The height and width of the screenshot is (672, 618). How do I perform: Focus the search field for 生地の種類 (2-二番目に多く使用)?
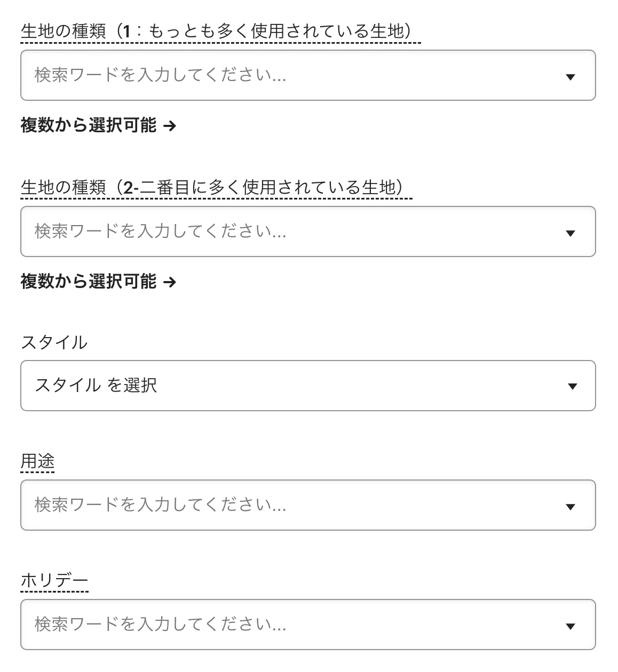(x=308, y=231)
